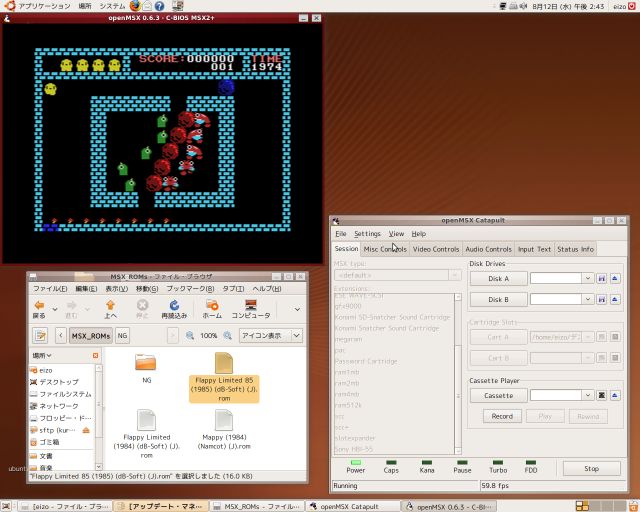Open Settings menu in Catapult
Screen dimensions: 640x512
(367, 234)
